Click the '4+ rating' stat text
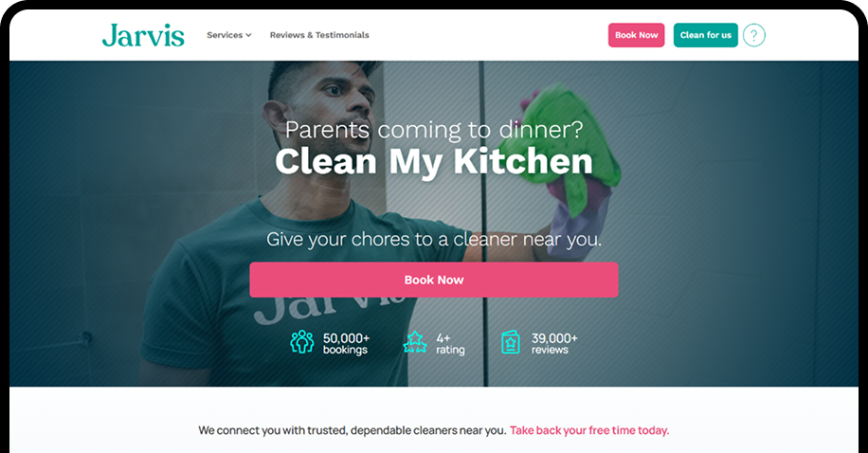The image size is (868, 453). point(450,343)
